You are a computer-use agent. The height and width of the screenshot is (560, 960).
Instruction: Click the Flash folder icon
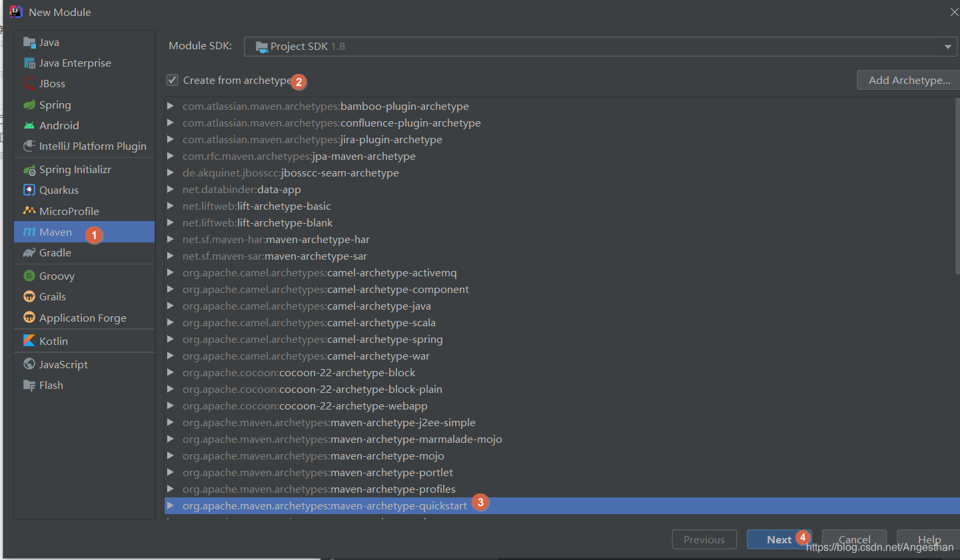tap(29, 385)
